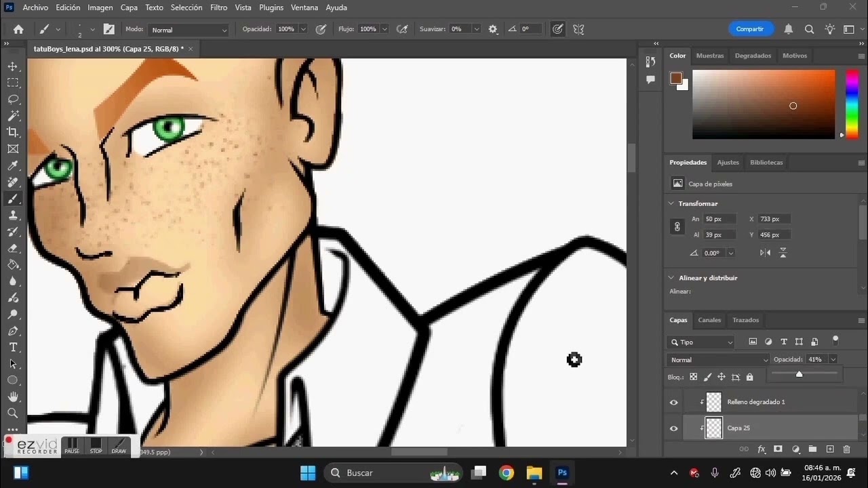Select the Pen tool
868x488 pixels.
[x=13, y=331]
